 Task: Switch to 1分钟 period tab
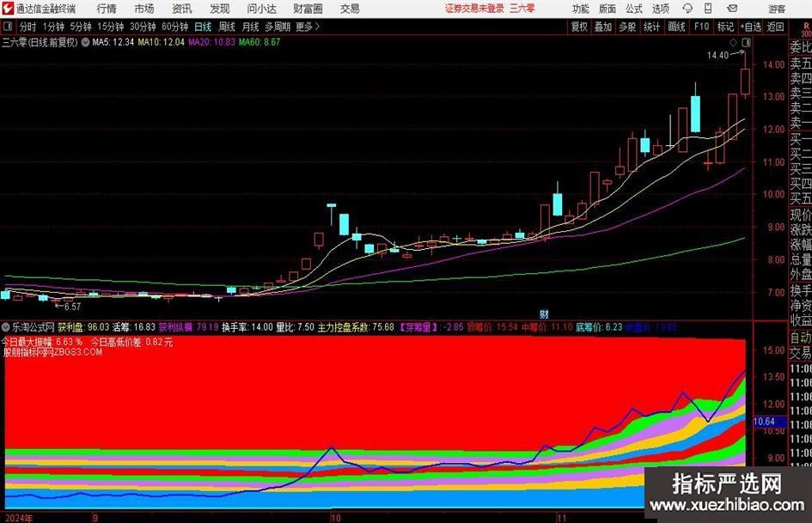click(x=53, y=27)
